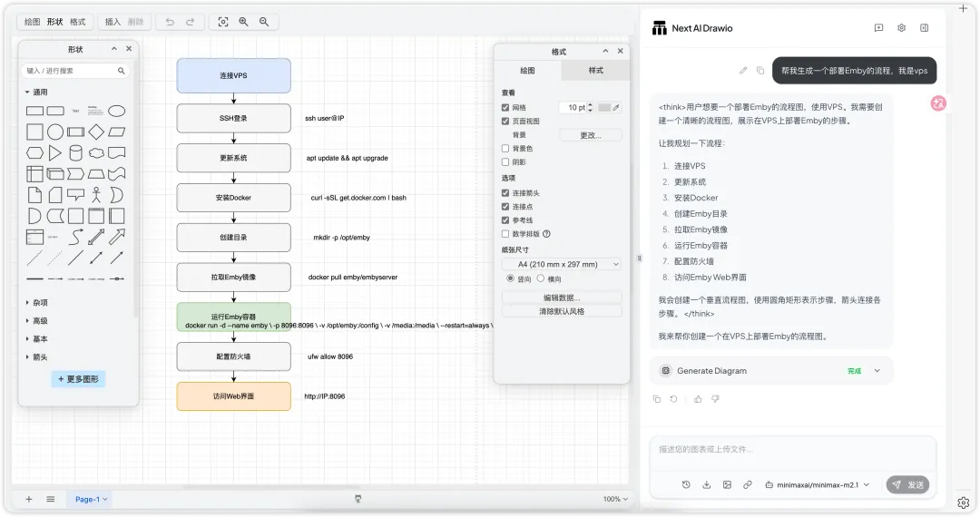Click the 清除默认风格 button

coord(562,311)
